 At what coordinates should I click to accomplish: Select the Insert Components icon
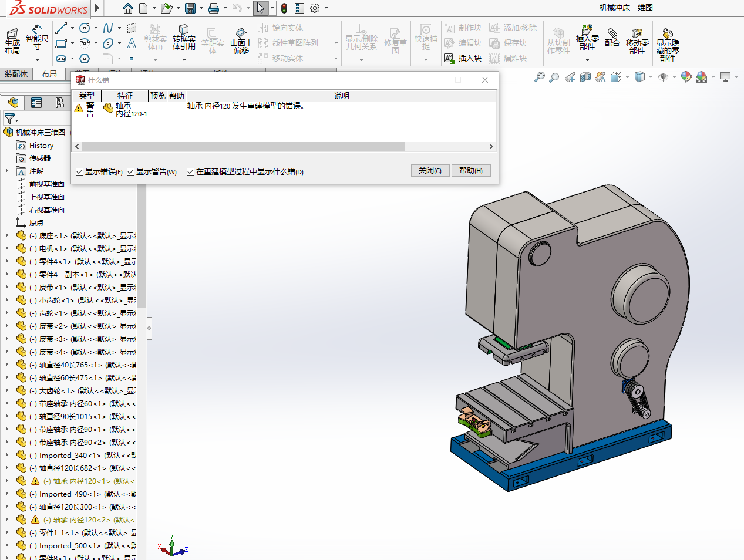click(x=587, y=38)
